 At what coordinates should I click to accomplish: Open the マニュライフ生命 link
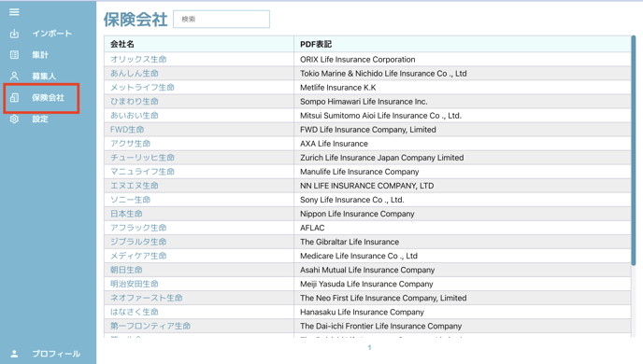point(142,172)
